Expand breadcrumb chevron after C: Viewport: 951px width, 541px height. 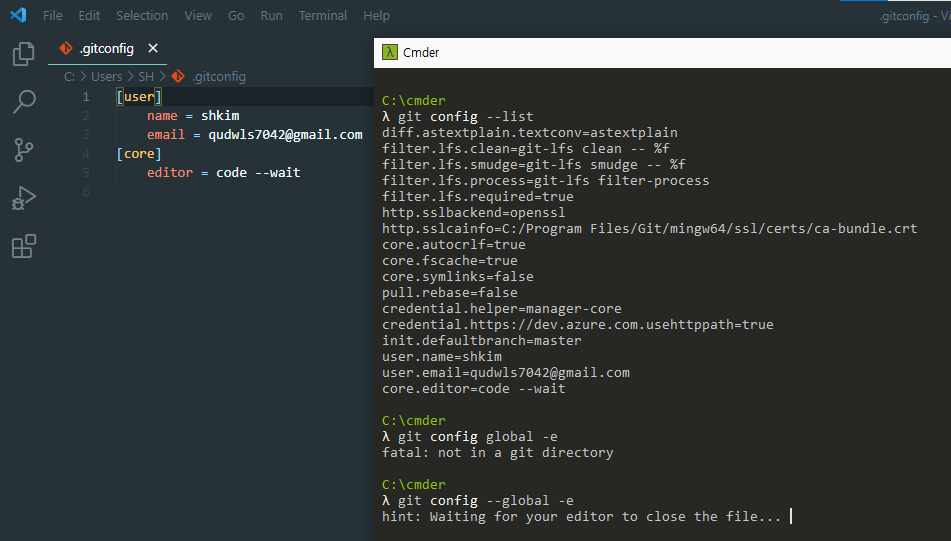point(83,76)
